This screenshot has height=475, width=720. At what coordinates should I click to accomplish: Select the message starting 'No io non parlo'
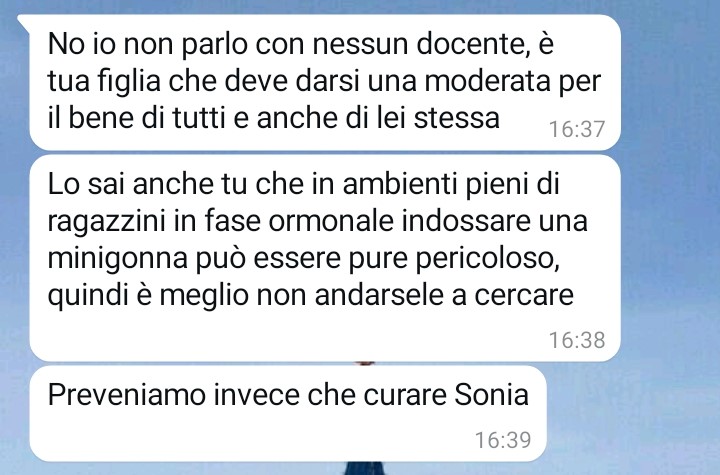tap(325, 82)
